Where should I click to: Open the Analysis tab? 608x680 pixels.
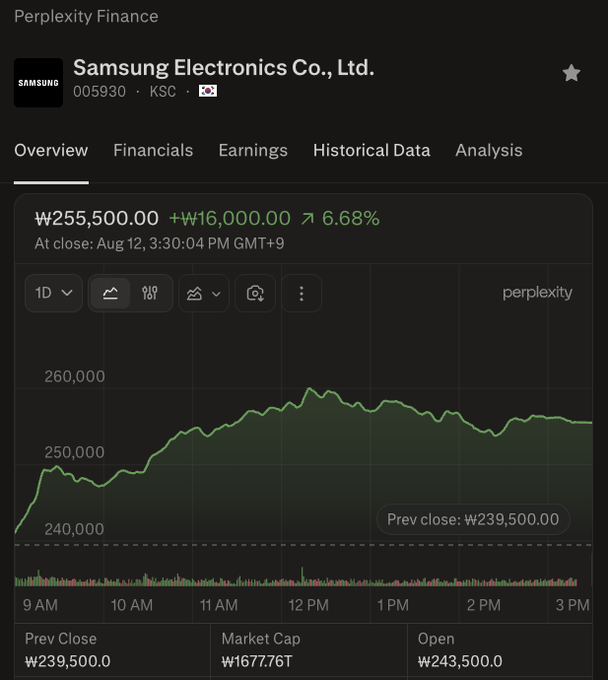click(489, 150)
